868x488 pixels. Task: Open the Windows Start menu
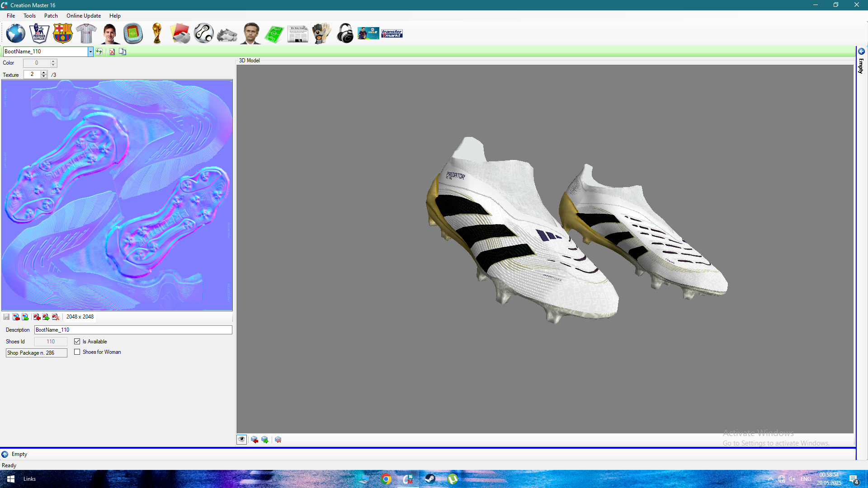(11, 479)
